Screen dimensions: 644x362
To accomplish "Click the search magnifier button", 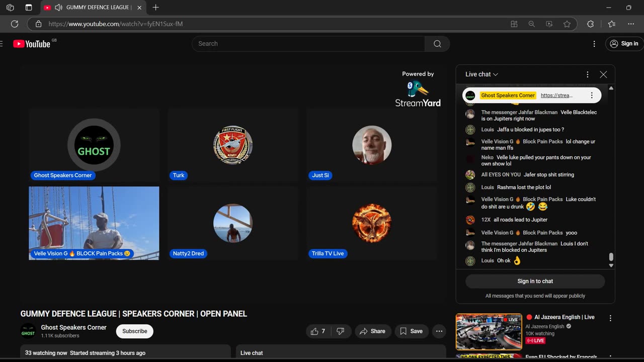I will [x=437, y=44].
